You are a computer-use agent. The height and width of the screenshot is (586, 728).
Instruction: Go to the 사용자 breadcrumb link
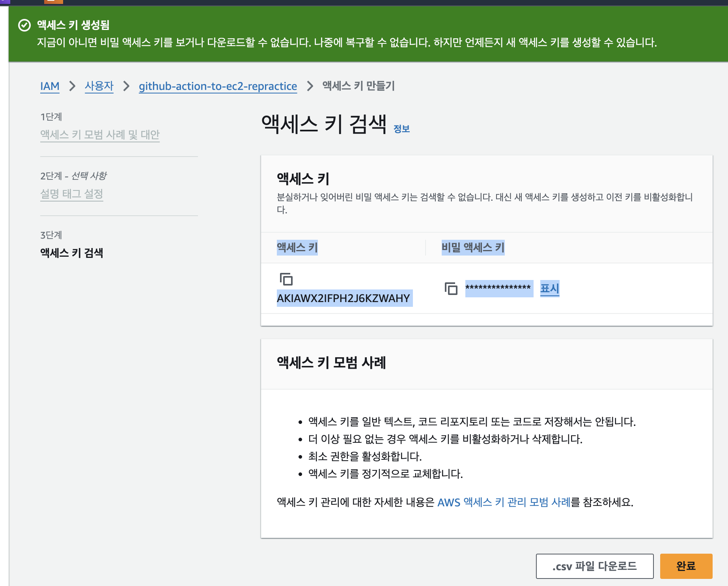[x=99, y=86]
